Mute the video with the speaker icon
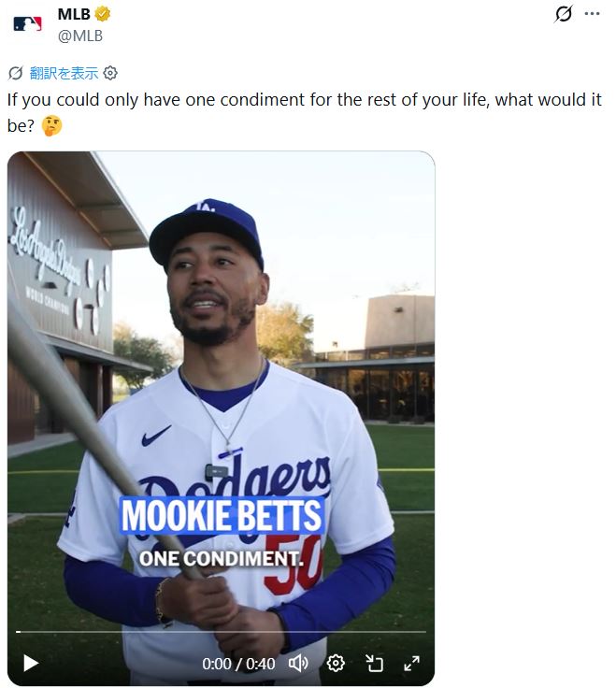 [298, 663]
